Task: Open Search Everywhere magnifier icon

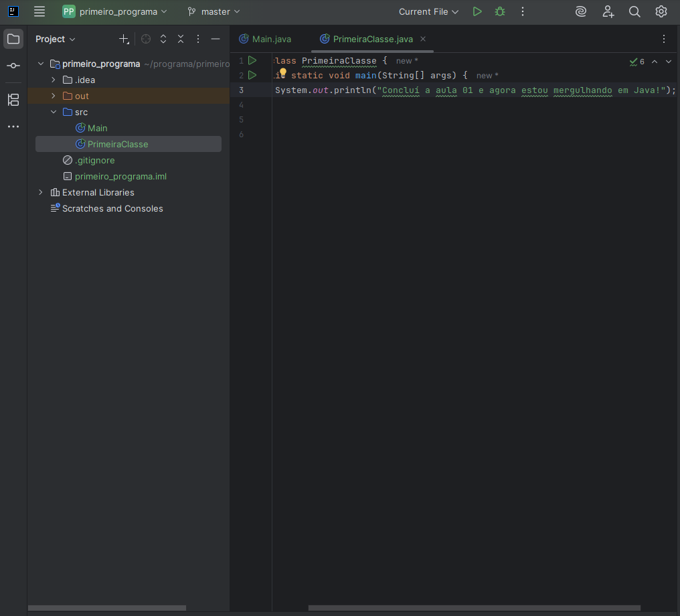Action: [634, 11]
